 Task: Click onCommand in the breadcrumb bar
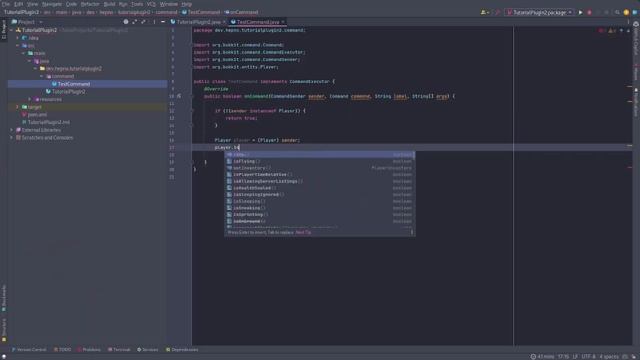241,12
